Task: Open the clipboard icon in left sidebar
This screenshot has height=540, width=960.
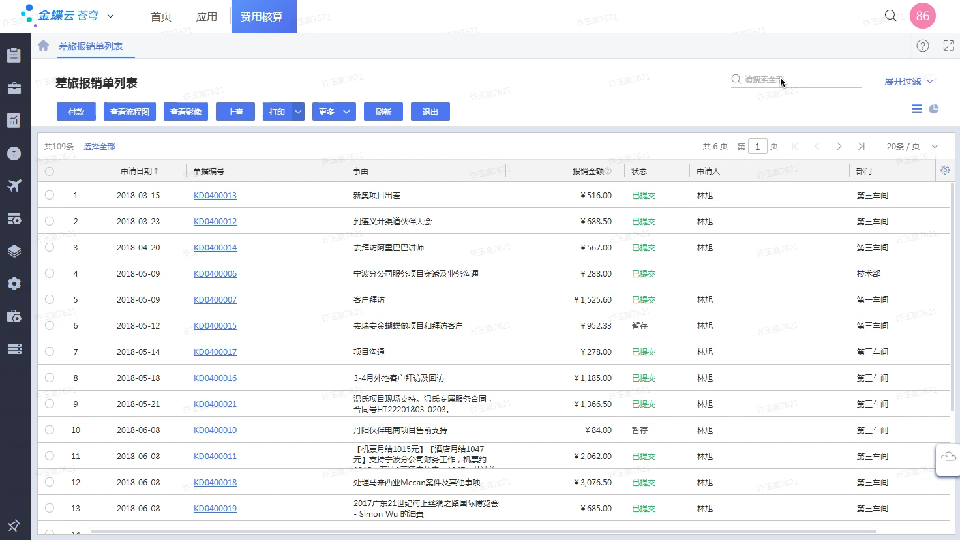Action: tap(14, 55)
